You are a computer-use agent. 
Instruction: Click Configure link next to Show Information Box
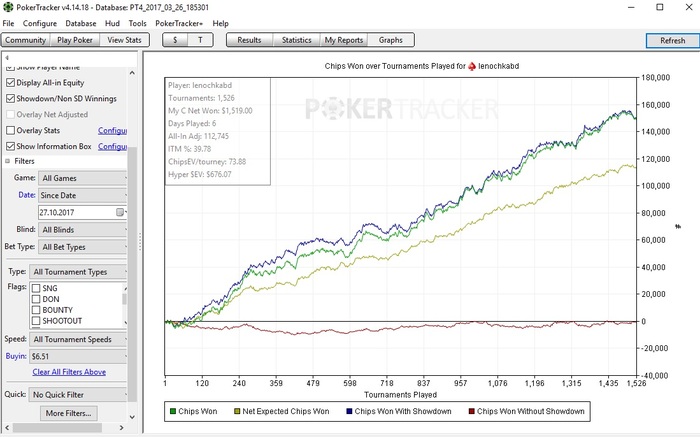point(112,146)
